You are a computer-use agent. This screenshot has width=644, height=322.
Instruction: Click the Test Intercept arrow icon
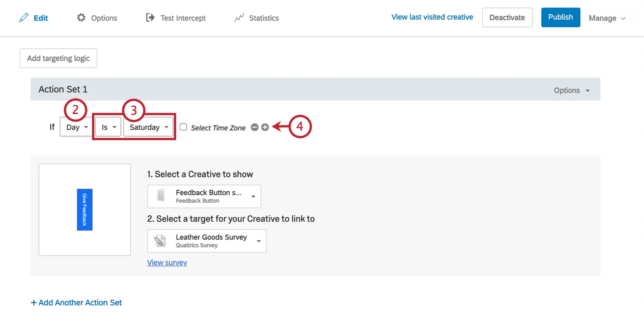(150, 17)
